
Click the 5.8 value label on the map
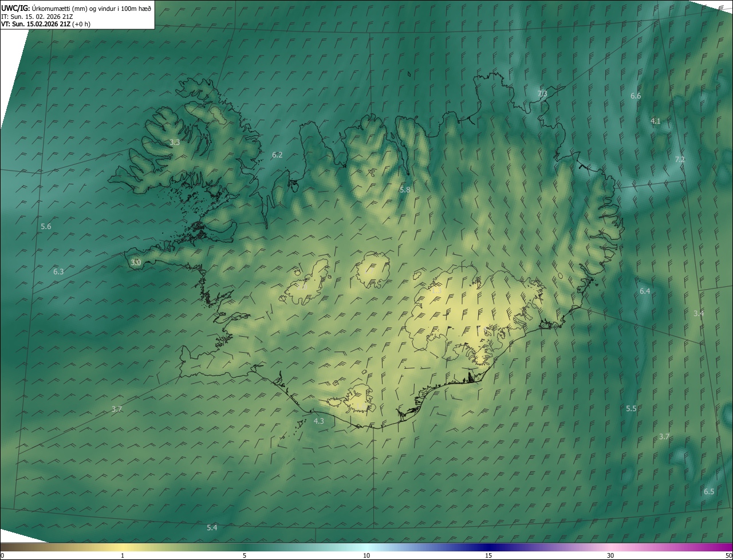[405, 189]
